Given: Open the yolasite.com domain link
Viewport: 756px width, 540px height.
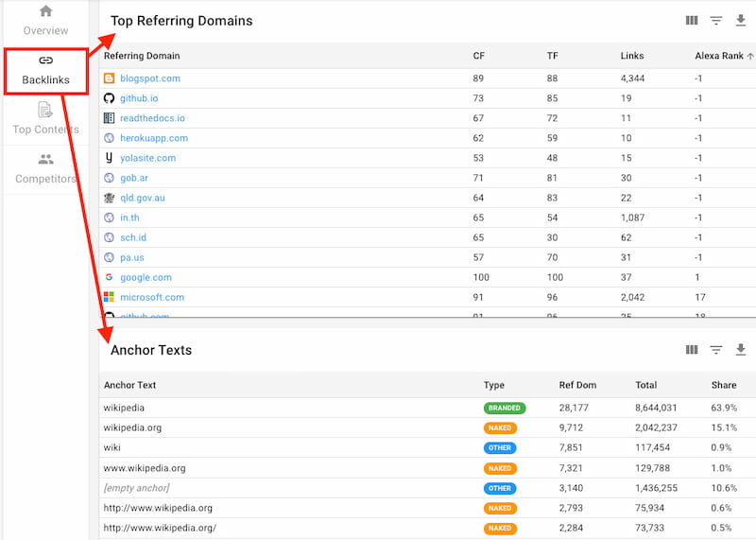Looking at the screenshot, I should [148, 158].
